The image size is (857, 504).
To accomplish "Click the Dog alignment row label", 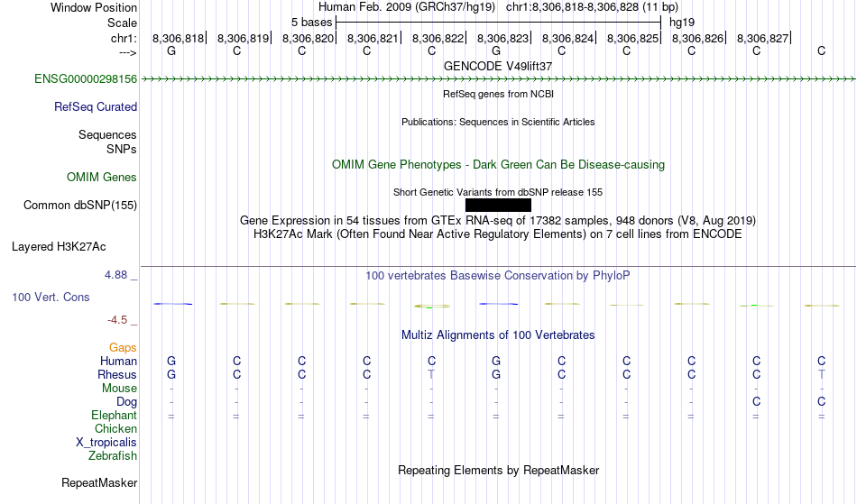I will 126,402.
